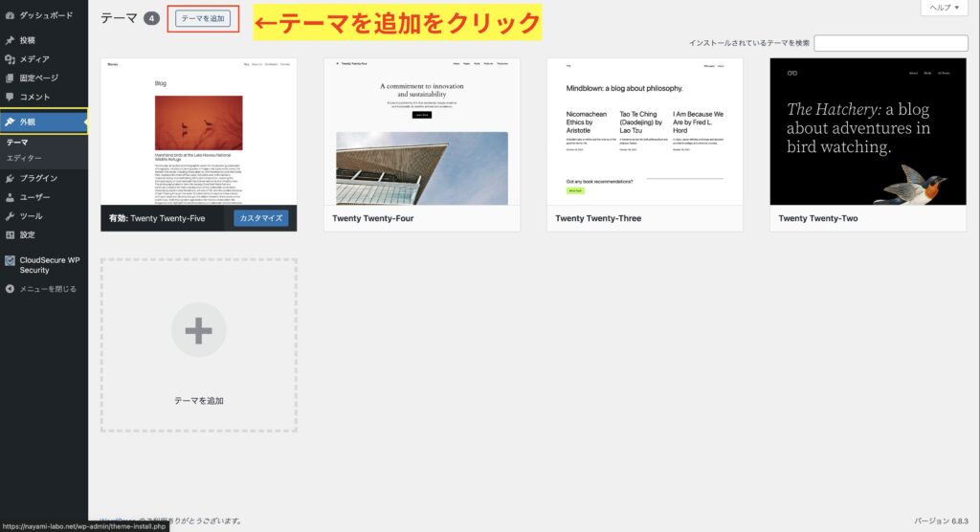Expand the ヘルプ dropdown tab
Viewport: 980px width, 532px height.
coord(945,8)
